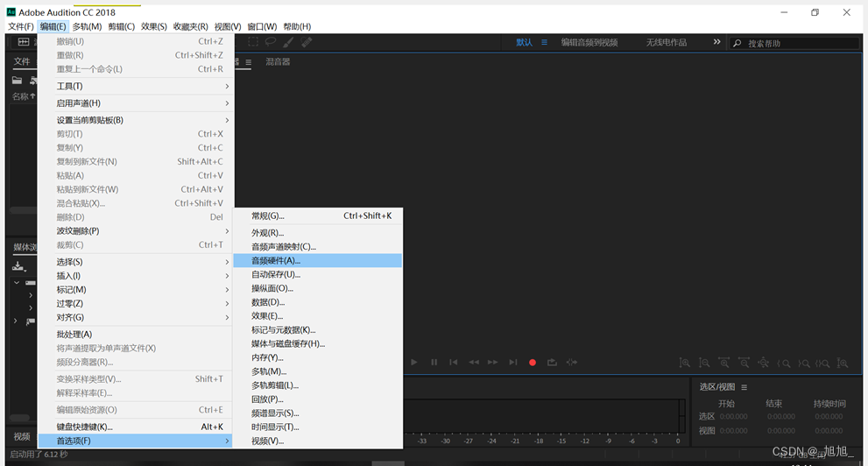Pause playback in the transport bar
Screen dimensions: 868x466
coord(434,363)
